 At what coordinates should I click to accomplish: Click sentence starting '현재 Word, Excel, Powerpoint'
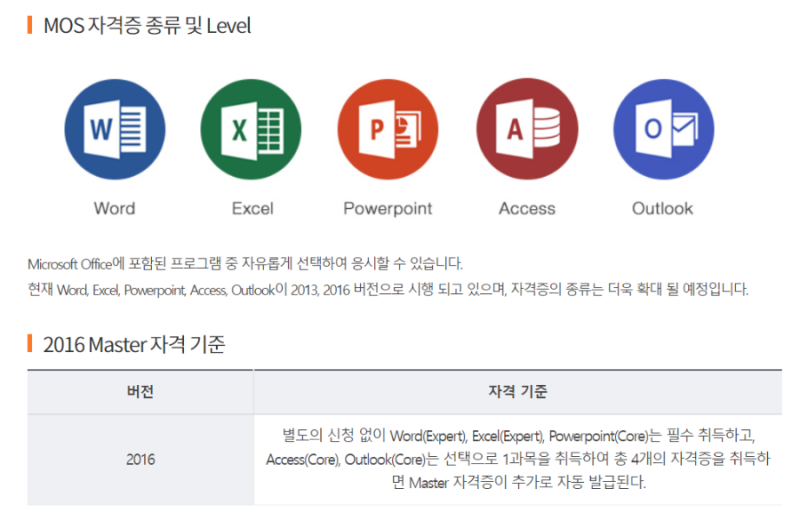tap(388, 290)
